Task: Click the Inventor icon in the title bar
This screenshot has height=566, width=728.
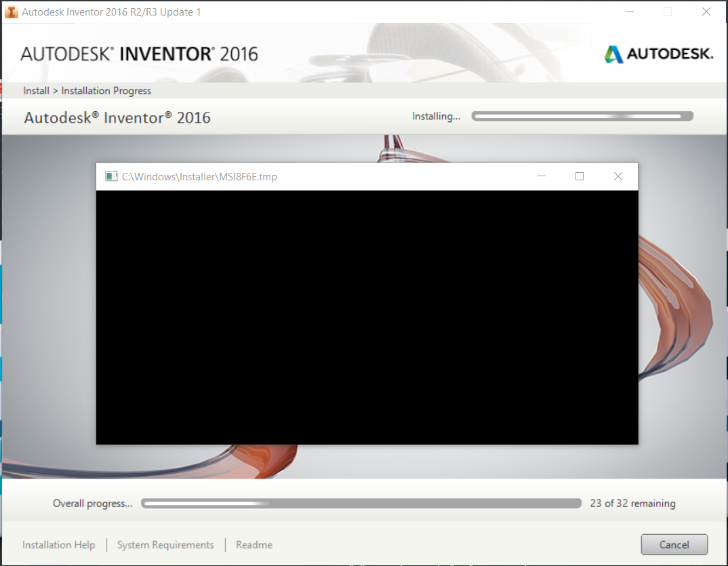Action: click(x=11, y=12)
